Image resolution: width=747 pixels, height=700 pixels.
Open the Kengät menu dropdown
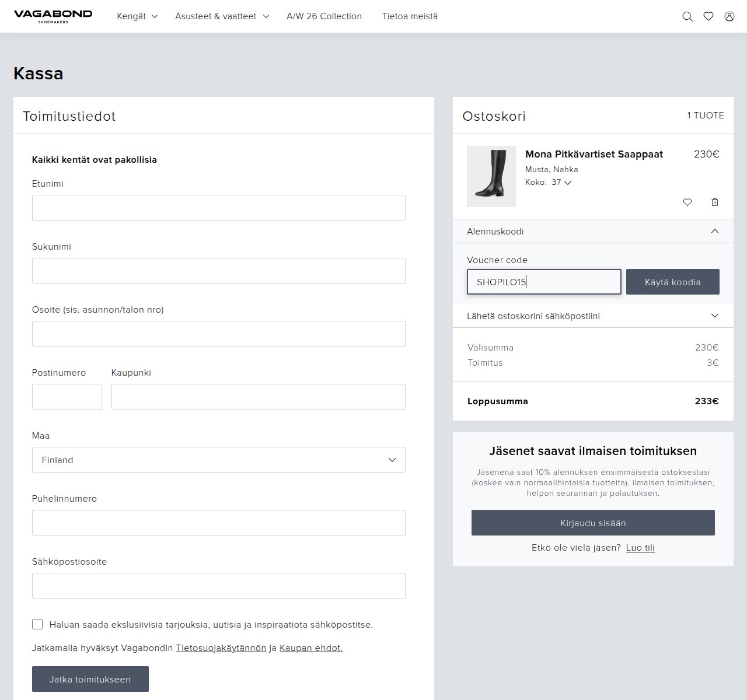(137, 16)
